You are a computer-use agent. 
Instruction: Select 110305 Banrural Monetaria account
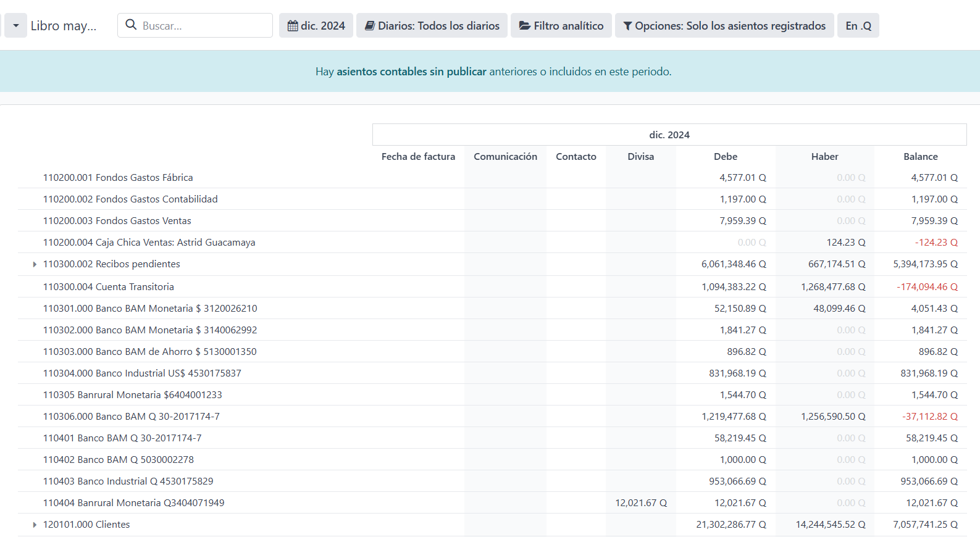(133, 395)
